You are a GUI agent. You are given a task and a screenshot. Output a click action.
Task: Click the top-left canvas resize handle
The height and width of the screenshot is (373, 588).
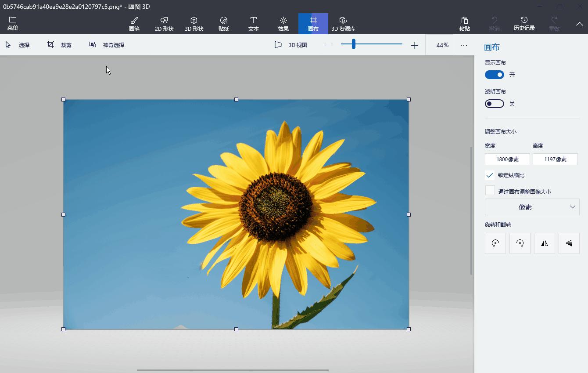tap(64, 100)
